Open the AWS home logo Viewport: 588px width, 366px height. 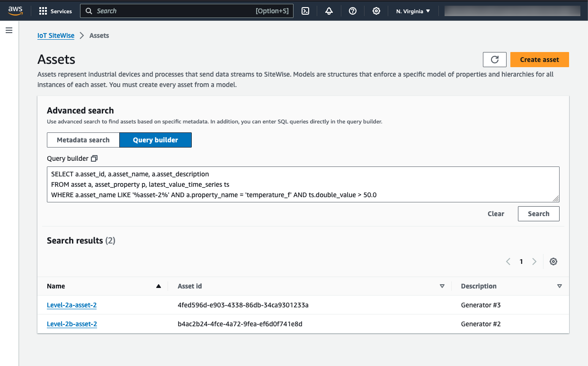point(16,10)
